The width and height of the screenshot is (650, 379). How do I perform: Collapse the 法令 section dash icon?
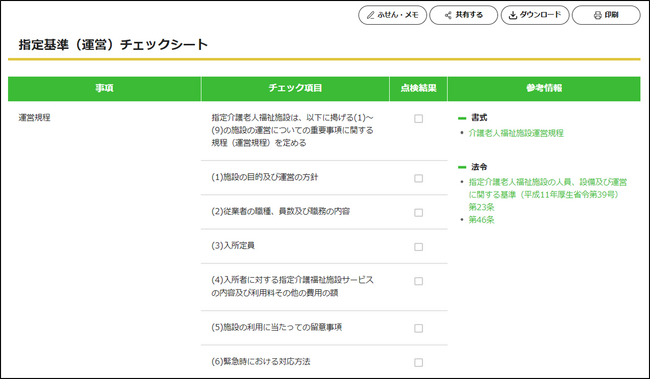pos(462,167)
